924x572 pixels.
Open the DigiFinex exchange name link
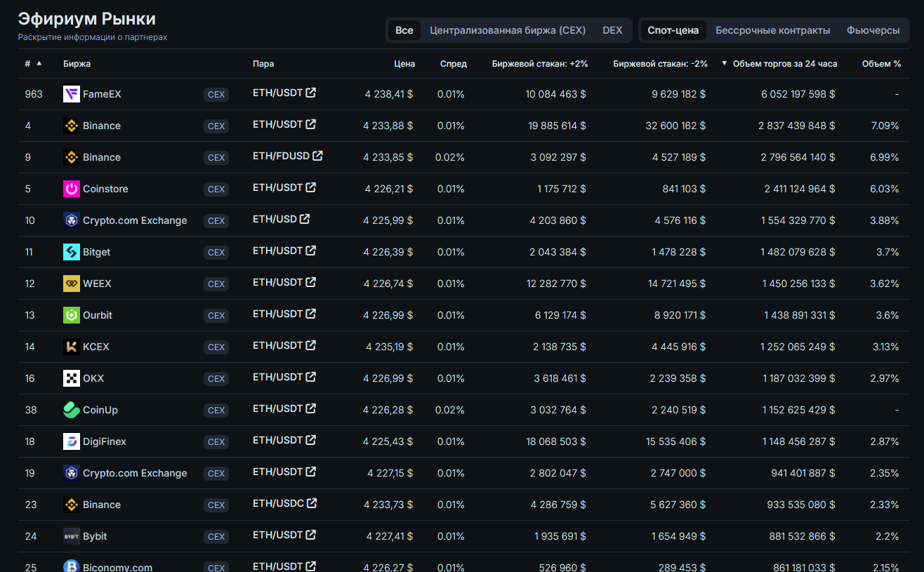click(105, 441)
